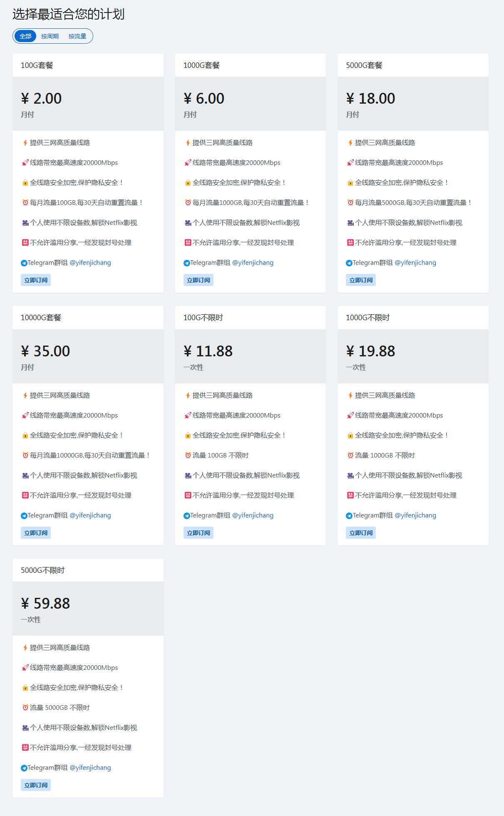The width and height of the screenshot is (504, 816).
Task: Subscribe to the 1000G套餐 plan
Action: (198, 280)
